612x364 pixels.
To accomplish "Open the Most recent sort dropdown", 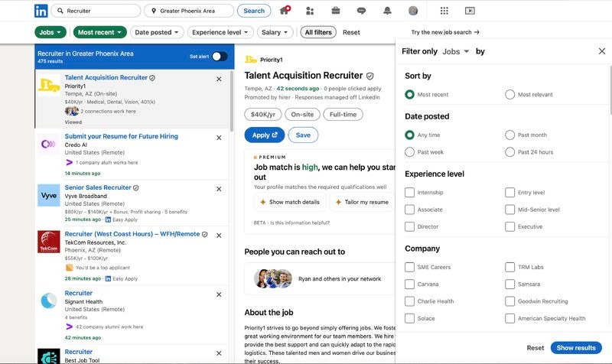I will [100, 32].
